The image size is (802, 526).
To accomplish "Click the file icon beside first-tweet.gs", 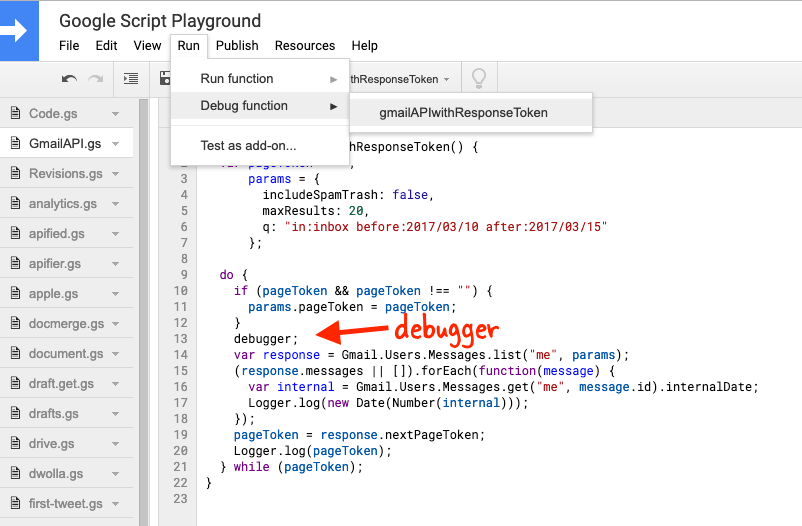I will click(x=15, y=503).
